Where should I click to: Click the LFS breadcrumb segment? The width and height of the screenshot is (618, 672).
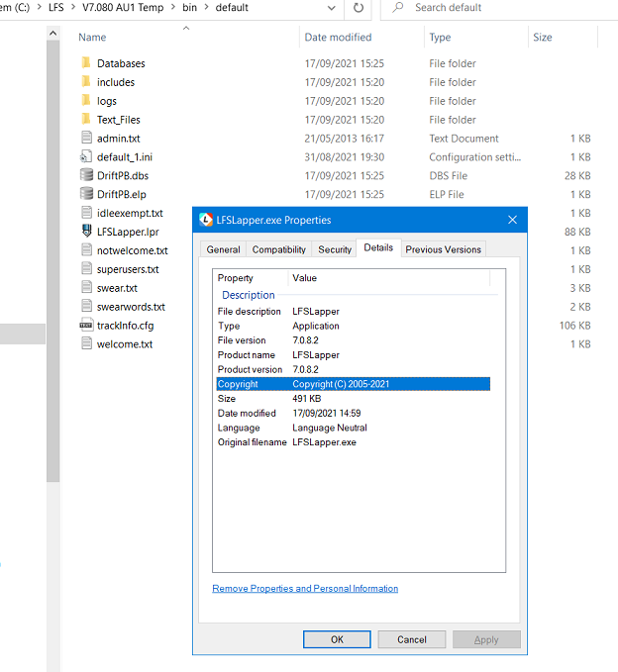click(55, 7)
